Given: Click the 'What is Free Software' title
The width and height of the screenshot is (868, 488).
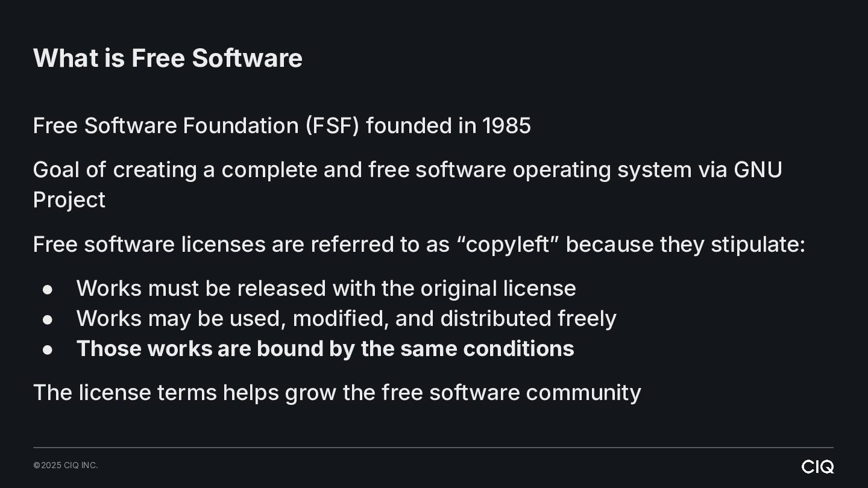Looking at the screenshot, I should click(x=168, y=58).
